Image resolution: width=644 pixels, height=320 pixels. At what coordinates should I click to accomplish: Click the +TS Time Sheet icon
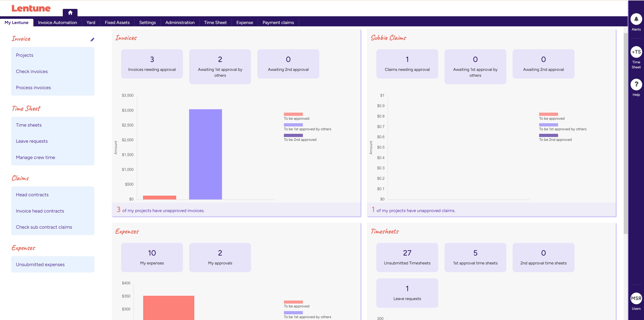pyautogui.click(x=636, y=52)
